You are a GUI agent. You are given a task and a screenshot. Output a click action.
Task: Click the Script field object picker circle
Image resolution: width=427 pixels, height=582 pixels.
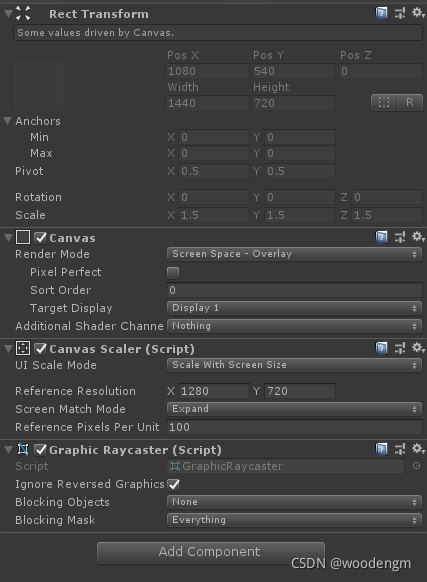tap(416, 466)
